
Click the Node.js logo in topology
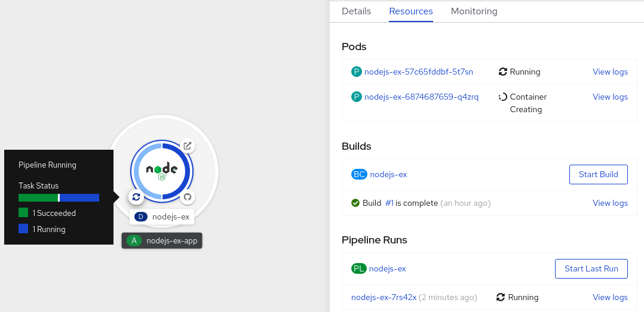(162, 171)
